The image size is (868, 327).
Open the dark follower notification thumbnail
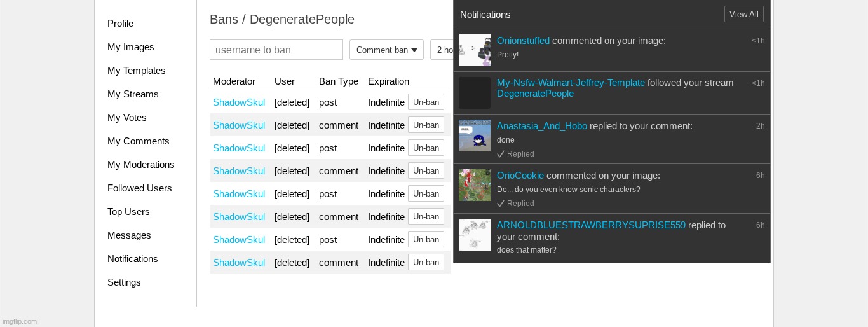coord(475,93)
